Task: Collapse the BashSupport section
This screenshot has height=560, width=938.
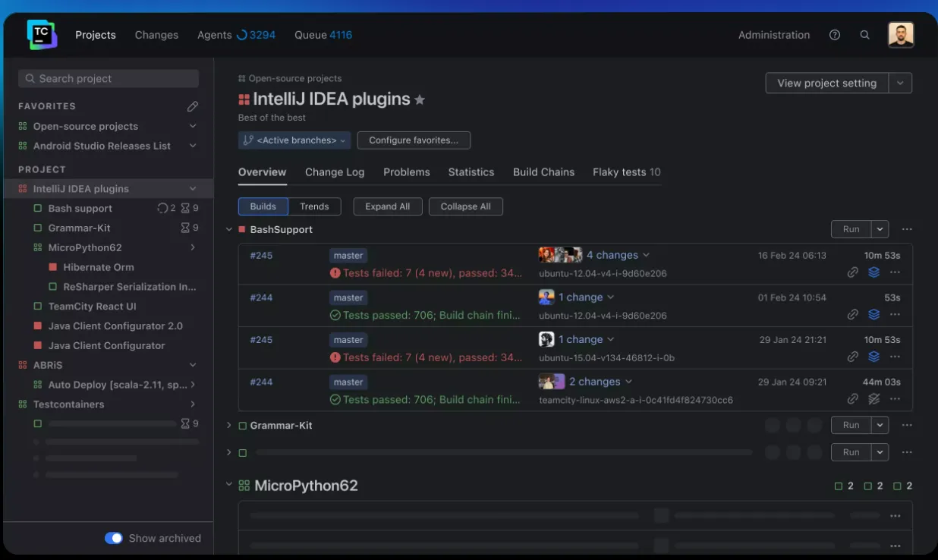Action: pos(229,229)
